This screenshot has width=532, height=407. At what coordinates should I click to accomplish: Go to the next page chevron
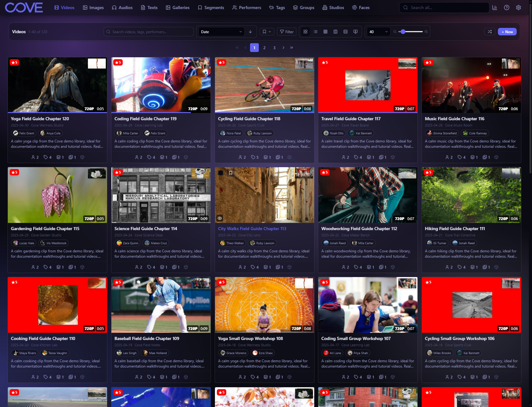pos(284,48)
